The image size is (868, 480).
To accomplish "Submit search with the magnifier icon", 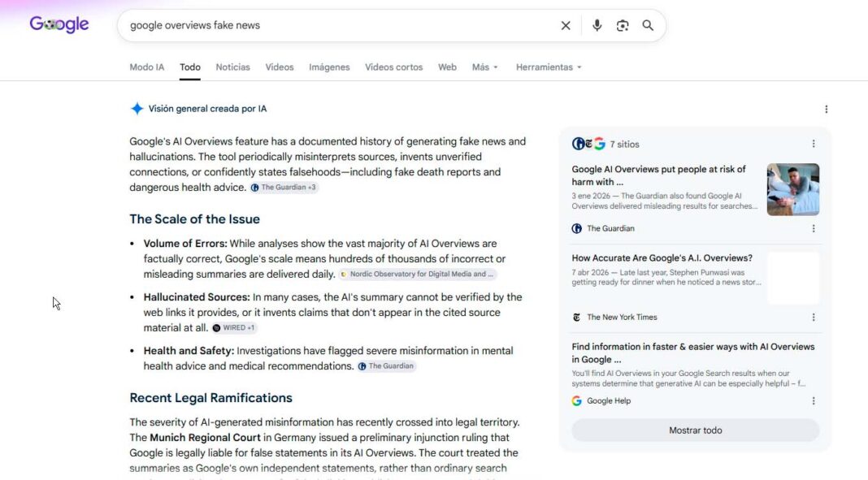I will tap(648, 25).
